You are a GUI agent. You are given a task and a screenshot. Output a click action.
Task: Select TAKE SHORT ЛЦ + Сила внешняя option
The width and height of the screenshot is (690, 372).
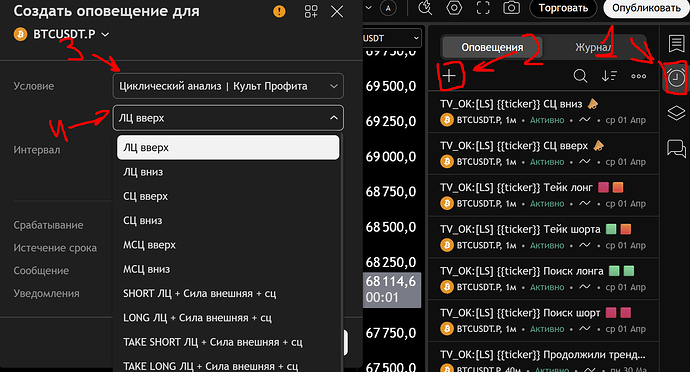click(x=228, y=342)
